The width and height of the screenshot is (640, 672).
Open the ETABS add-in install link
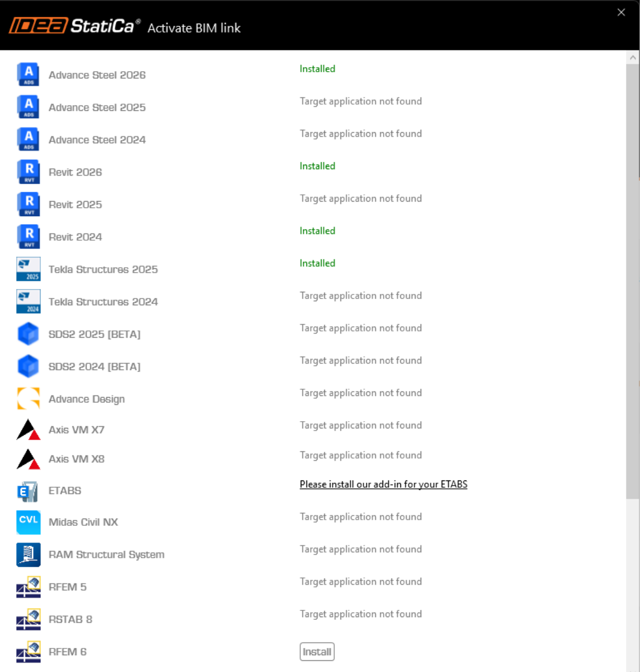[x=383, y=484]
